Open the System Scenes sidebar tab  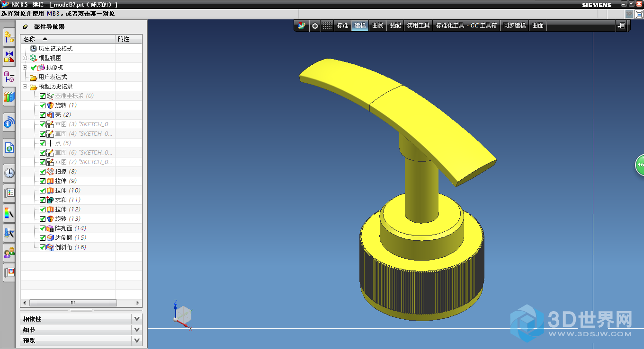point(9,272)
